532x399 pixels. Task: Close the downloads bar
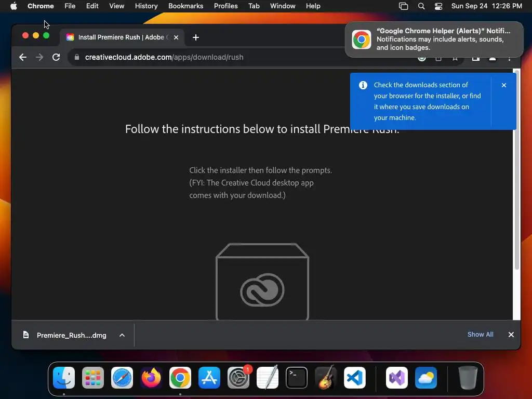511,335
